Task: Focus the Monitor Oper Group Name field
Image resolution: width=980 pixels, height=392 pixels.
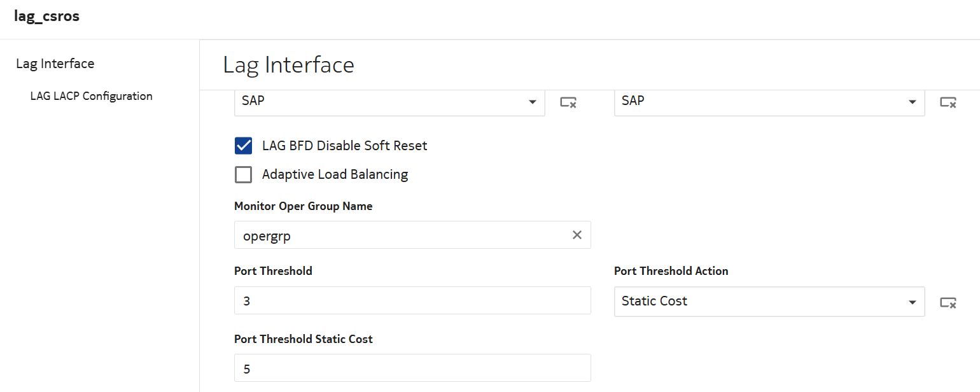Action: (x=401, y=235)
